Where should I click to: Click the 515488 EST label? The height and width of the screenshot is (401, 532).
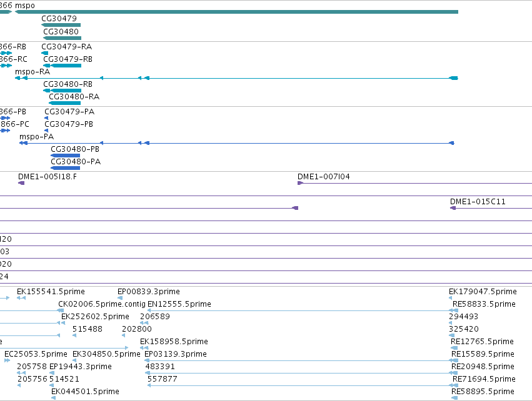(x=87, y=329)
